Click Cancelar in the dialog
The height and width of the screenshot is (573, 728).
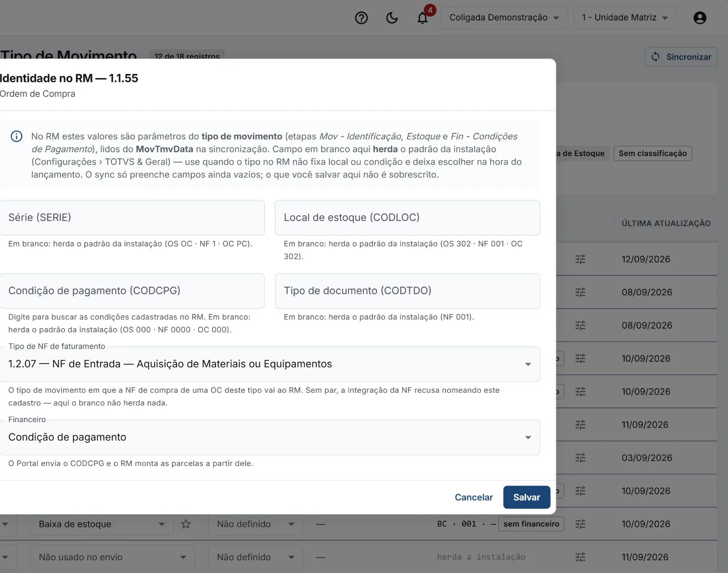(474, 497)
